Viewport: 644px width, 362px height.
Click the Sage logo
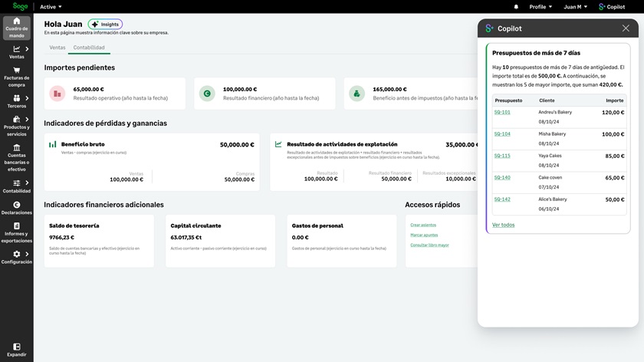(x=20, y=7)
